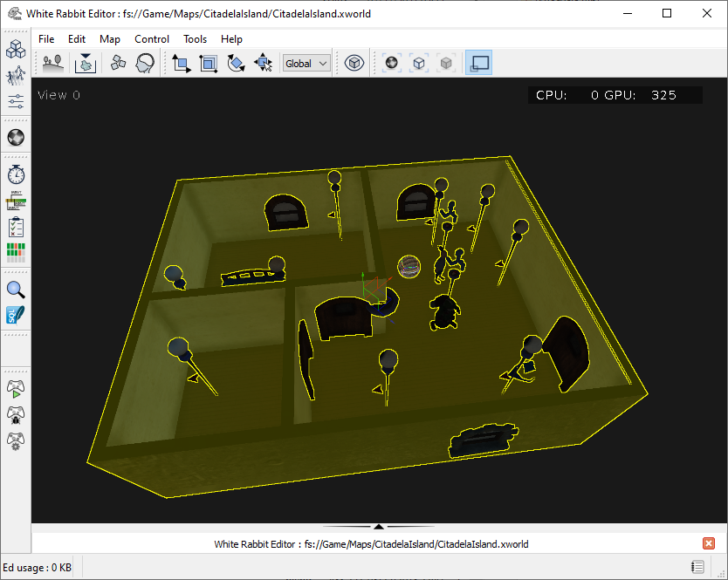The image size is (728, 580).
Task: Toggle the framed wireframe cube mode
Action: pos(419,63)
